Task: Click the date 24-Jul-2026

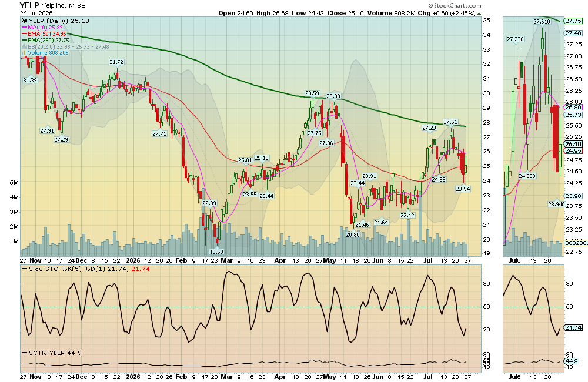Action: click(x=36, y=13)
